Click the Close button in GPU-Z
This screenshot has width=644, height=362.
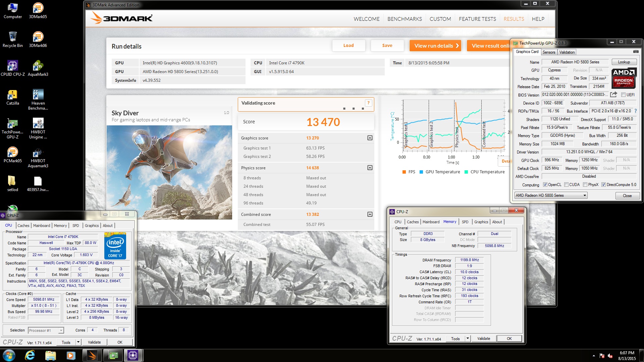[x=627, y=196]
